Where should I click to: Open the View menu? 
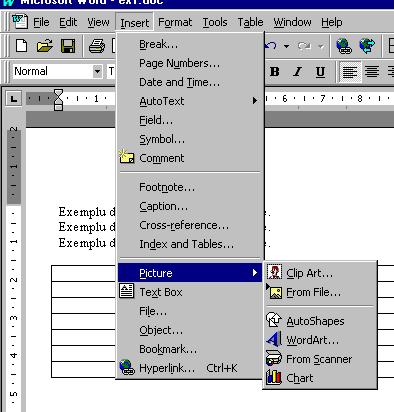[98, 22]
